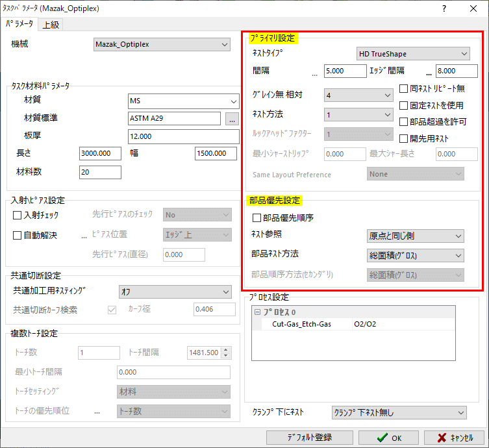Enable the 開先用ネスト checkbox

[x=403, y=138]
